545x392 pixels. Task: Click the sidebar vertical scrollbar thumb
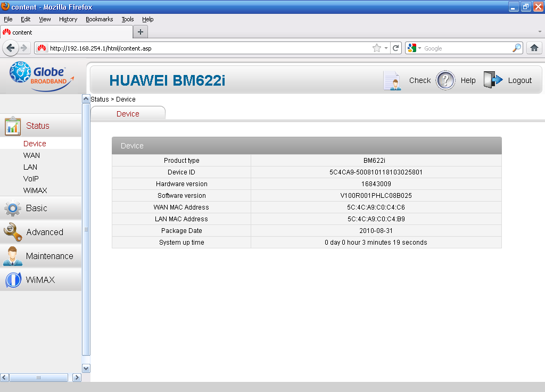pyautogui.click(x=86, y=229)
